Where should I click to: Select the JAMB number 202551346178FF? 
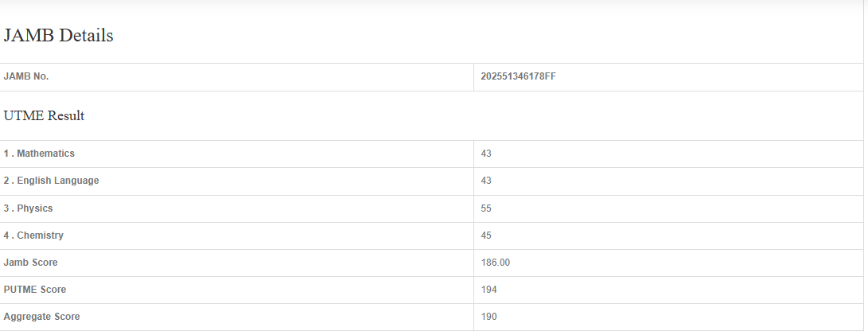tap(518, 77)
